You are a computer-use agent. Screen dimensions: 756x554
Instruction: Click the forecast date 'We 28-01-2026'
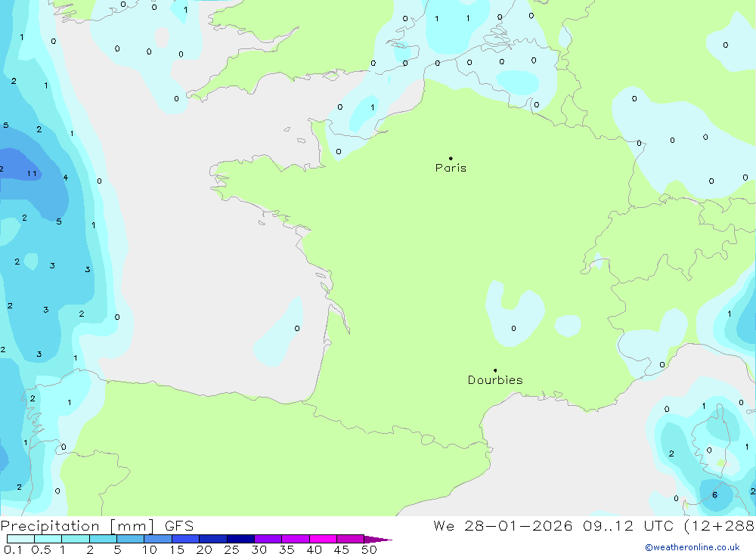click(x=503, y=525)
